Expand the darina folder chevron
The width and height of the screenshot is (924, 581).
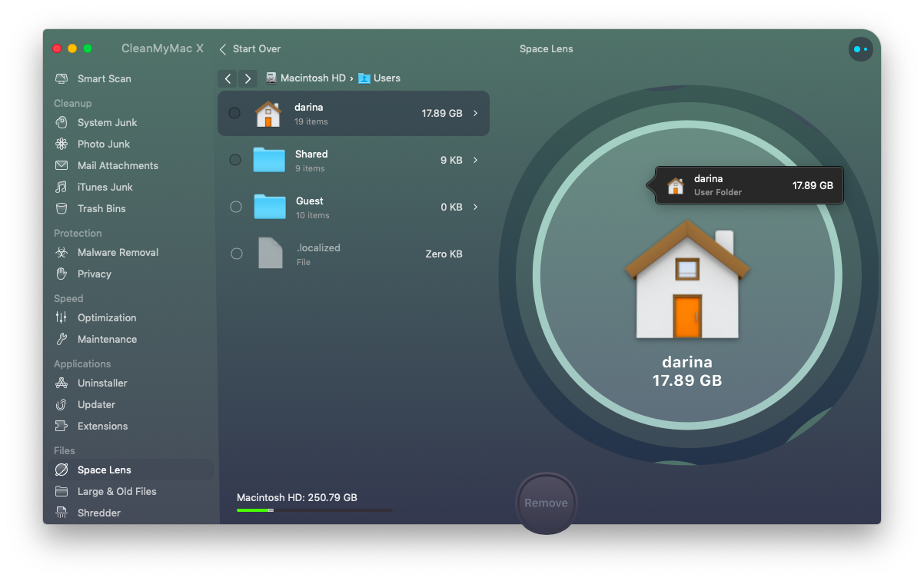click(476, 113)
